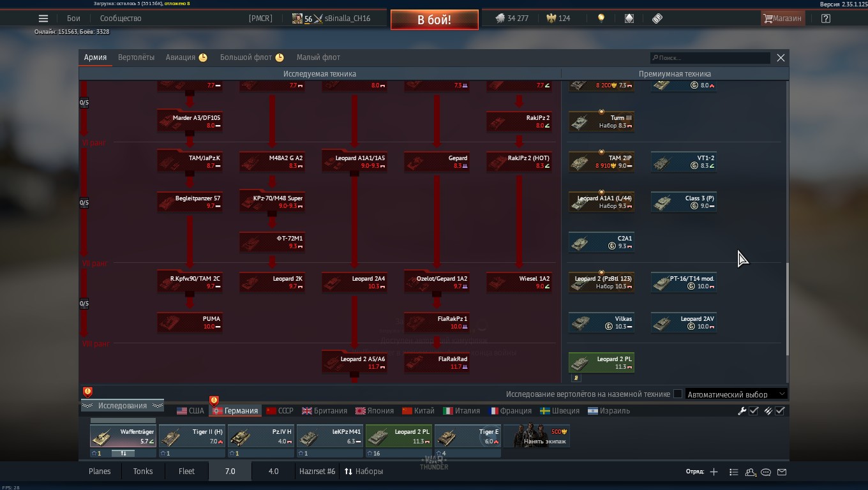
Task: Select Waffenträger crew slot
Action: pos(123,437)
